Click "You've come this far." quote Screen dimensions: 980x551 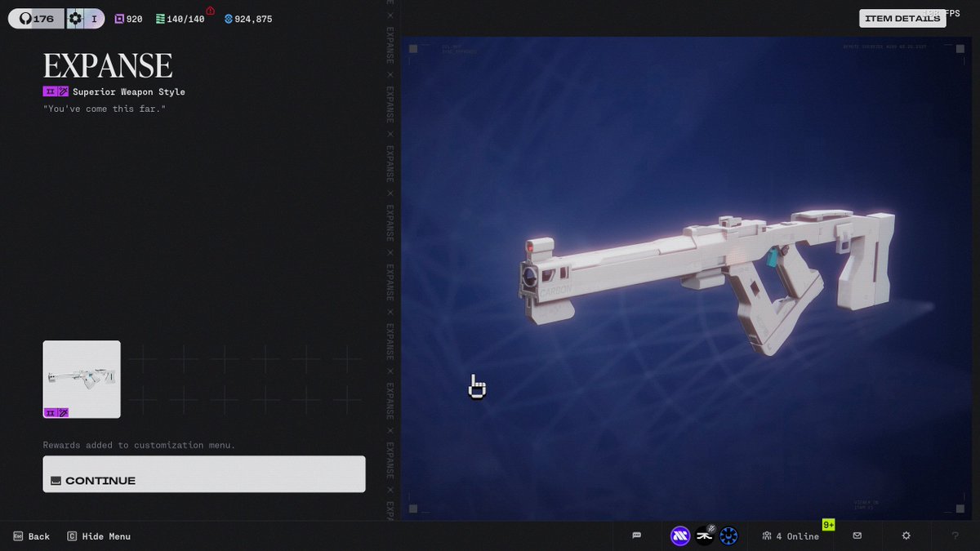(105, 109)
